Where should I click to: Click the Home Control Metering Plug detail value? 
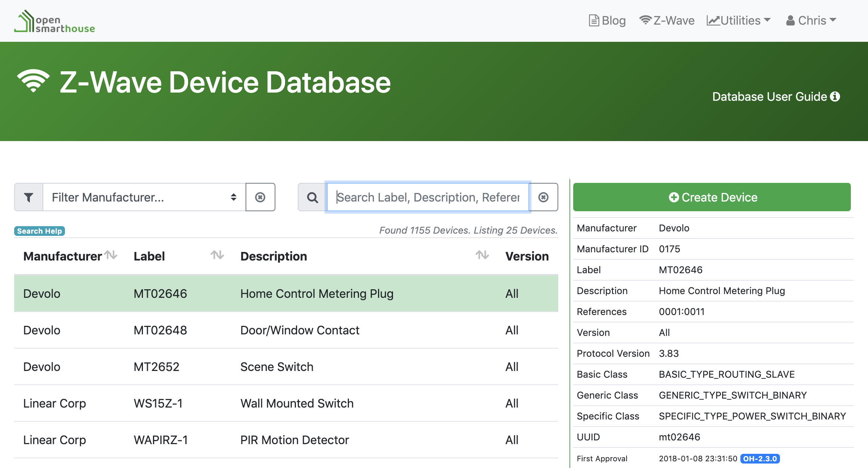click(722, 291)
